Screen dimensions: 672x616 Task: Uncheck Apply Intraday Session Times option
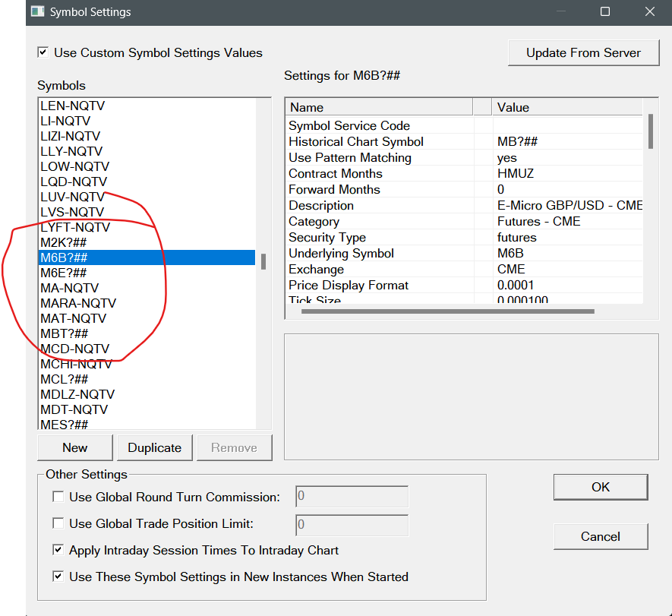click(58, 551)
